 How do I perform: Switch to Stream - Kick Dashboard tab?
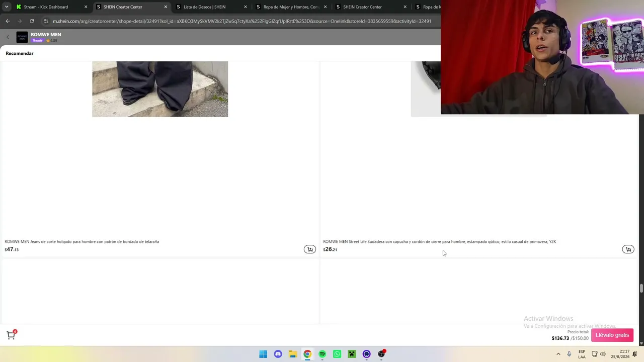click(x=52, y=7)
